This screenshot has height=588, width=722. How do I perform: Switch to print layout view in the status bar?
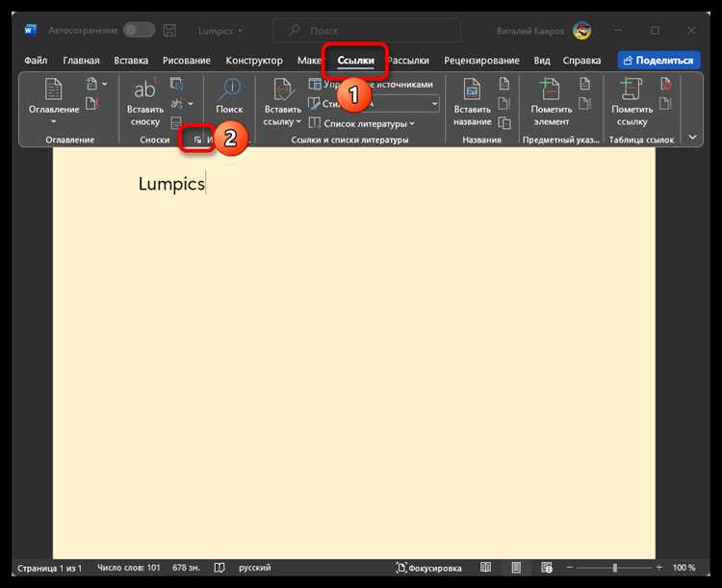click(x=516, y=568)
